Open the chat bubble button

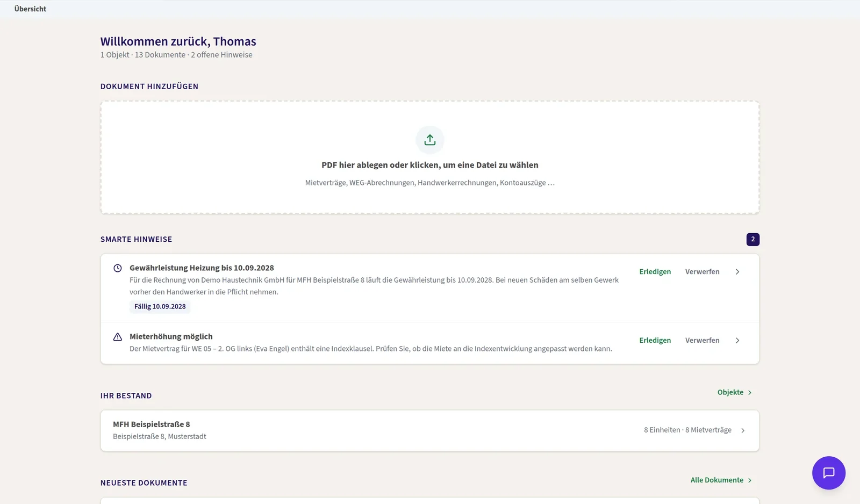[x=828, y=473]
